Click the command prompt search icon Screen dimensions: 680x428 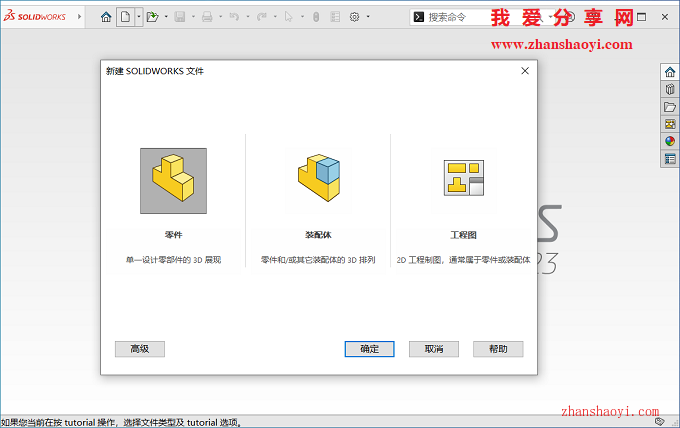pyautogui.click(x=418, y=17)
